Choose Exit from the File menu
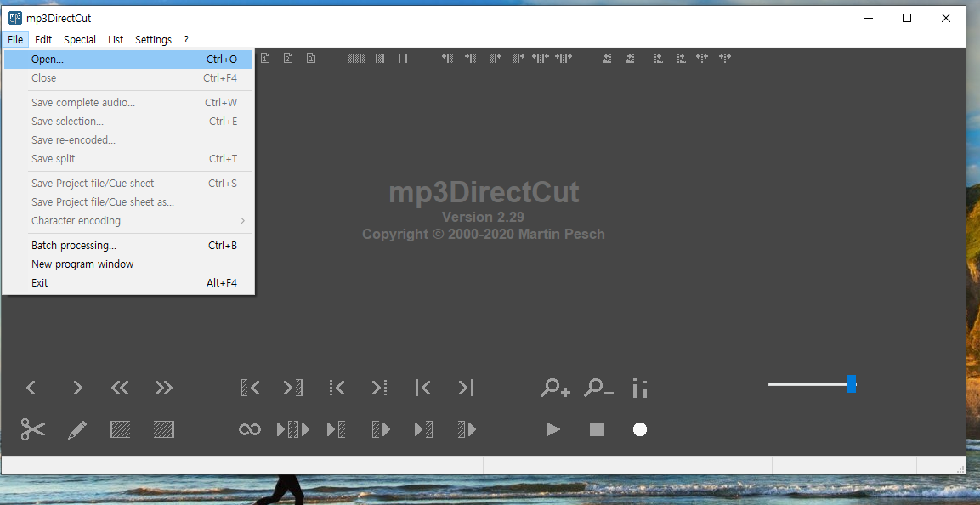 (128, 283)
